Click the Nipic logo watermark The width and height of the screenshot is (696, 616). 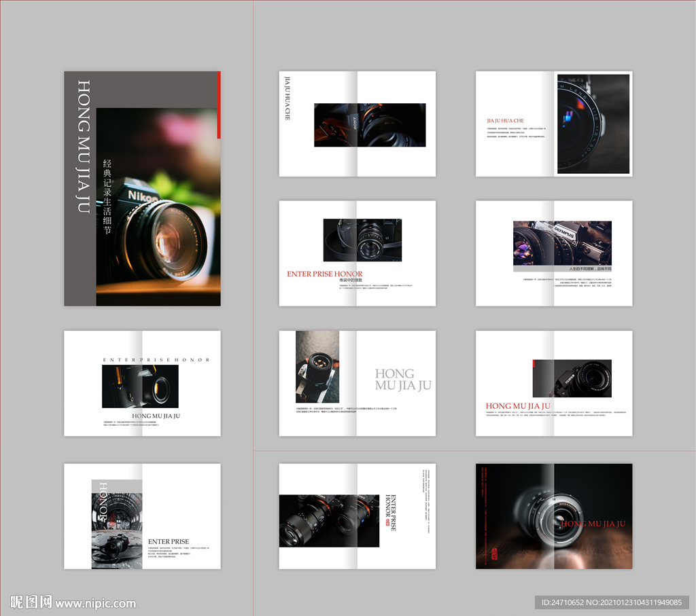[x=31, y=602]
